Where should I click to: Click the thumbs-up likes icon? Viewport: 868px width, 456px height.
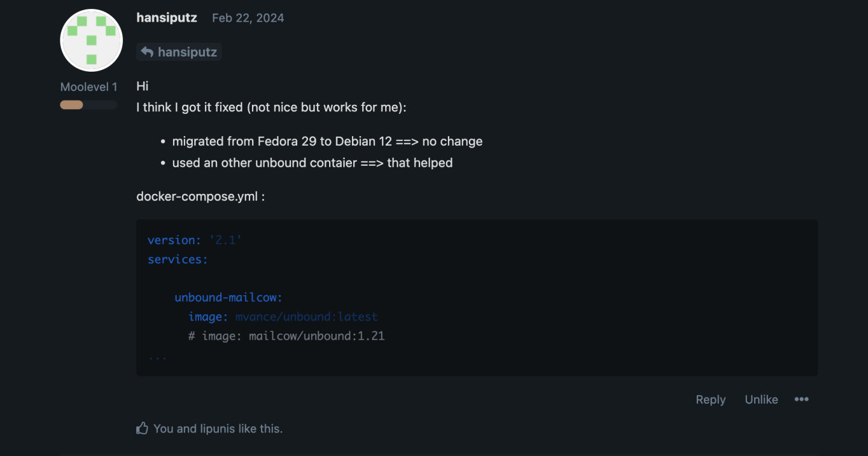tap(142, 429)
